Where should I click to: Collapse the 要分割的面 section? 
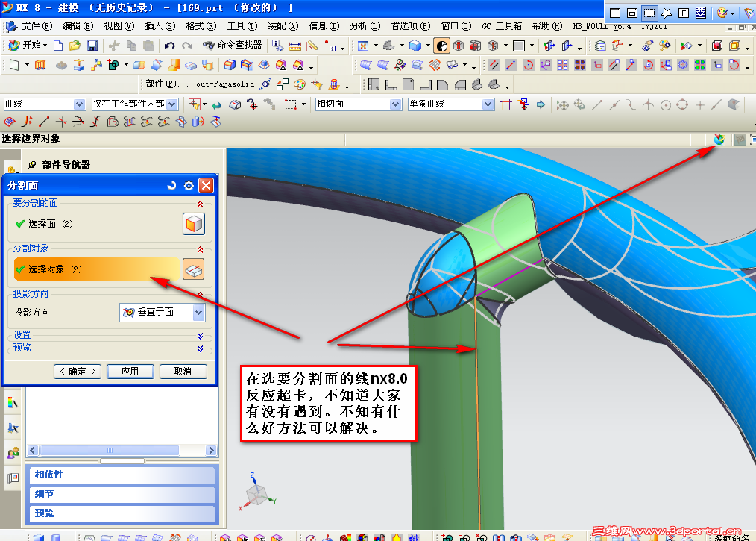200,204
